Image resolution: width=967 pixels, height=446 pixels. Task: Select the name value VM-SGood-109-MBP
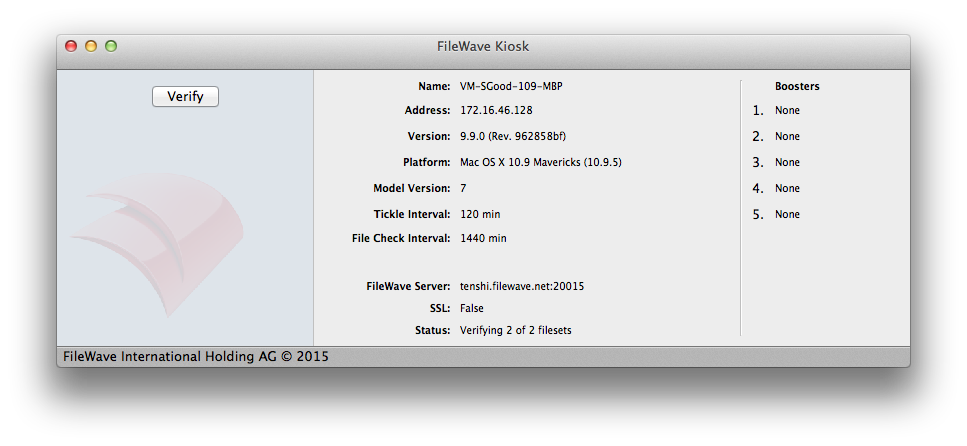tap(511, 86)
